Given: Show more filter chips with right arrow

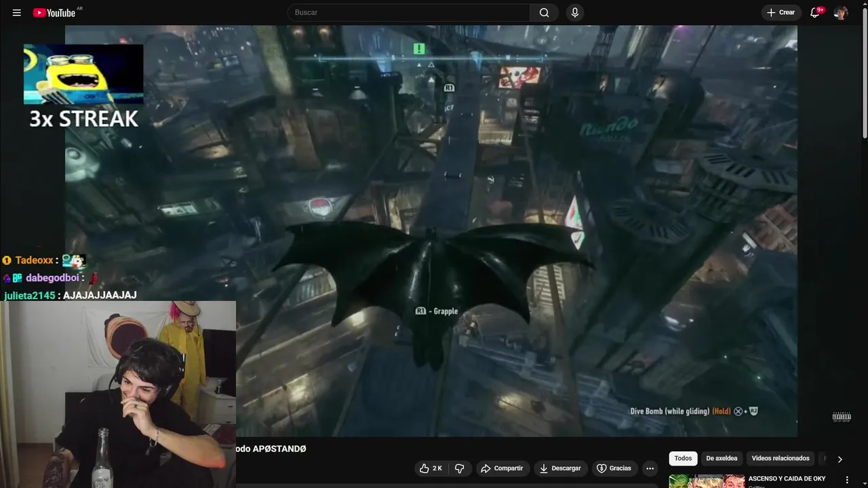Looking at the screenshot, I should pyautogui.click(x=840, y=459).
